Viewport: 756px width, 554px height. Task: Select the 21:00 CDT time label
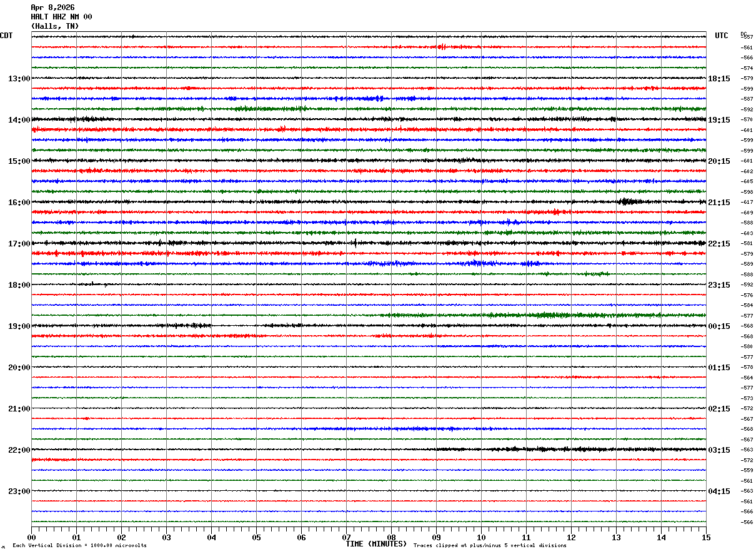(x=19, y=409)
